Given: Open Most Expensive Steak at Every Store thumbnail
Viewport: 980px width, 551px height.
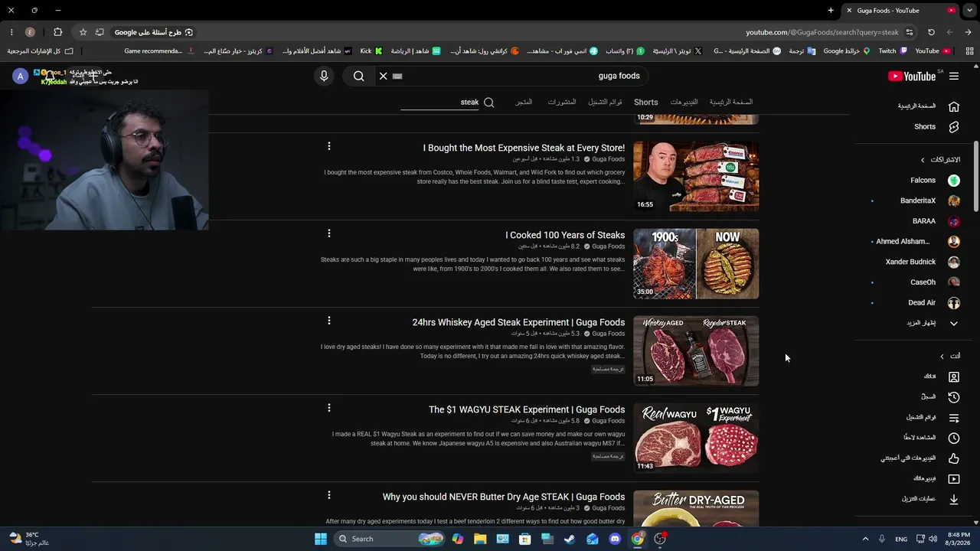Looking at the screenshot, I should 696,176.
